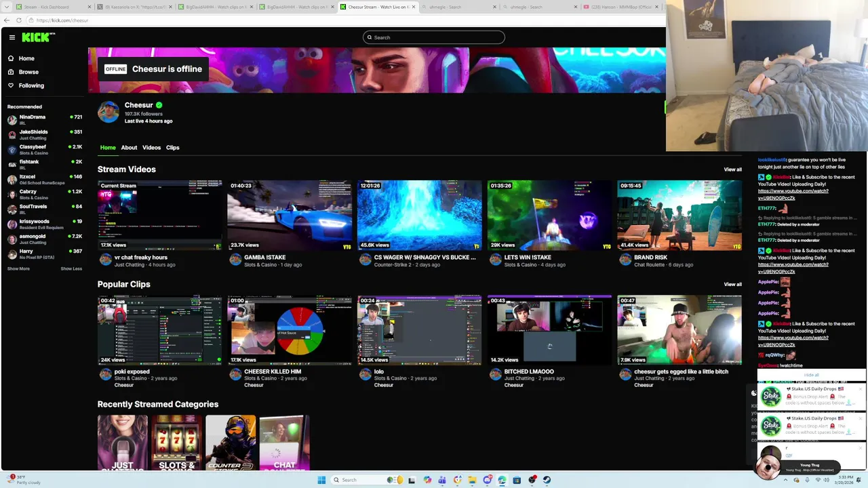Open the Slots & Casino category card
Screen dimensions: 868x488
[176, 443]
